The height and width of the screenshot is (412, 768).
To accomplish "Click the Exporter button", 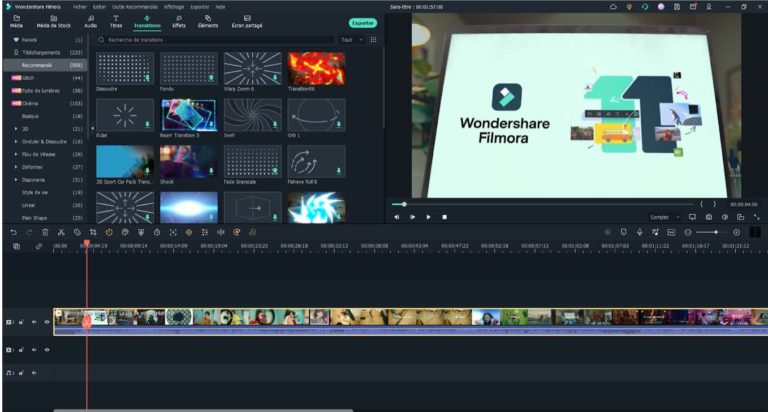I will point(362,22).
